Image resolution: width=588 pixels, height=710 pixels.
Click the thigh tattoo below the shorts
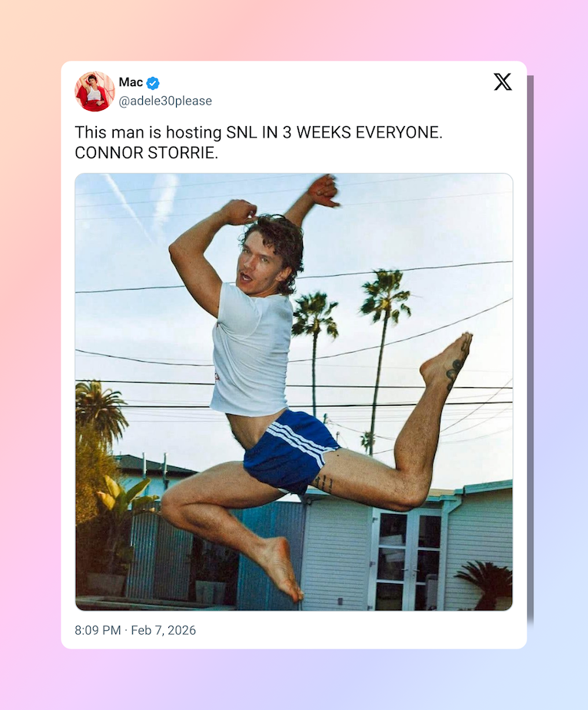(325, 483)
